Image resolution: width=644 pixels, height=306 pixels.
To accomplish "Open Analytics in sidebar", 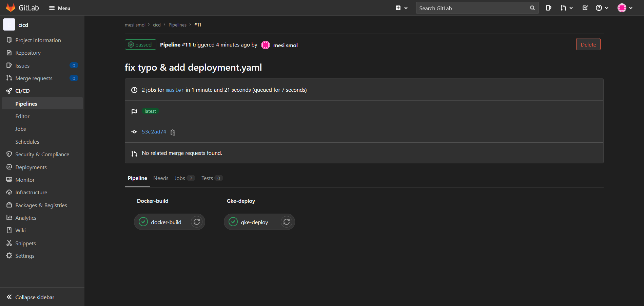I will tap(42, 218).
